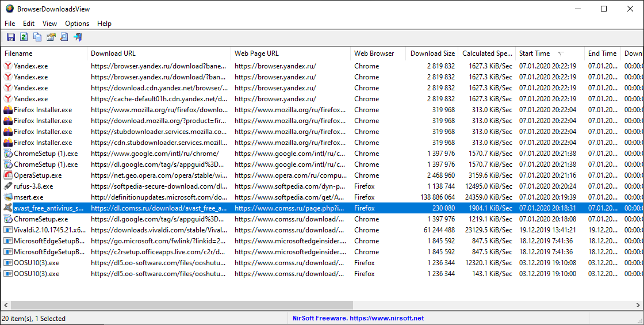Click the horizontal scrollbar thumb
This screenshot has width=644, height=325.
click(181, 305)
